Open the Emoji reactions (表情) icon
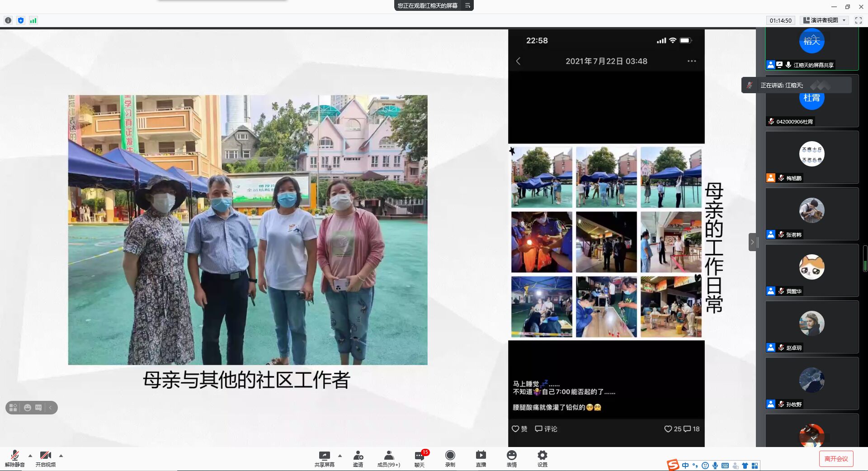This screenshot has height=471, width=868. tap(511, 456)
